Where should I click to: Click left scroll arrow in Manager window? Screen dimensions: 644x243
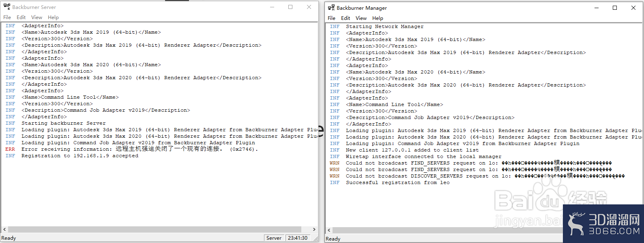tap(329, 230)
